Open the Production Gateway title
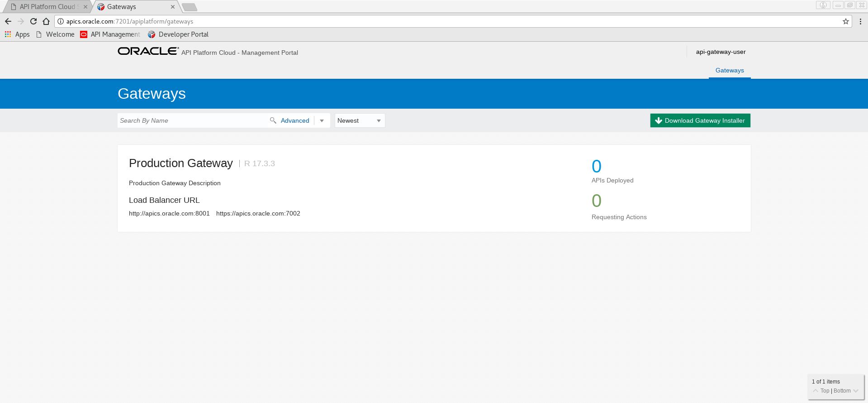Viewport: 868px width, 403px height. 180,163
